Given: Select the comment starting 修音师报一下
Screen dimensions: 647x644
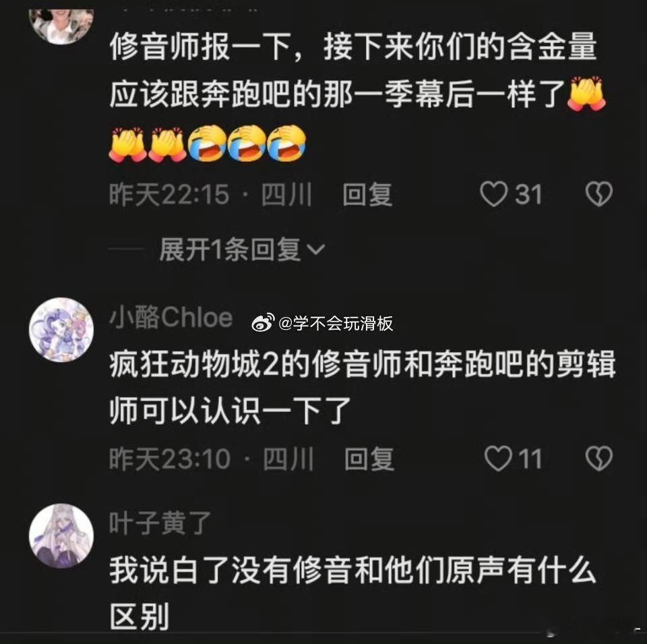Looking at the screenshot, I should [x=357, y=96].
